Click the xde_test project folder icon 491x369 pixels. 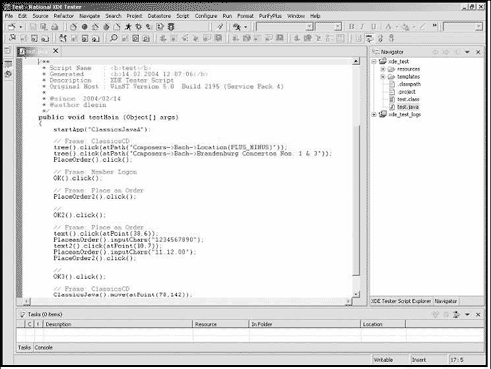click(x=383, y=61)
